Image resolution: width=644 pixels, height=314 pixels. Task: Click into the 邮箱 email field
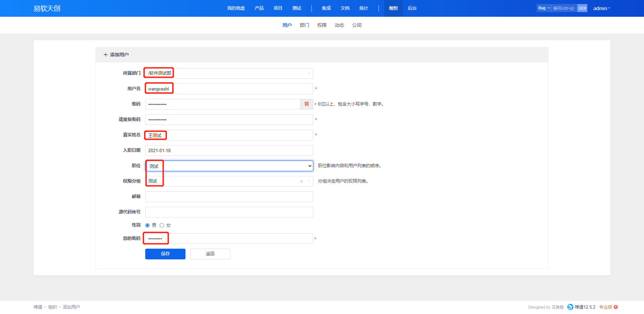point(229,197)
